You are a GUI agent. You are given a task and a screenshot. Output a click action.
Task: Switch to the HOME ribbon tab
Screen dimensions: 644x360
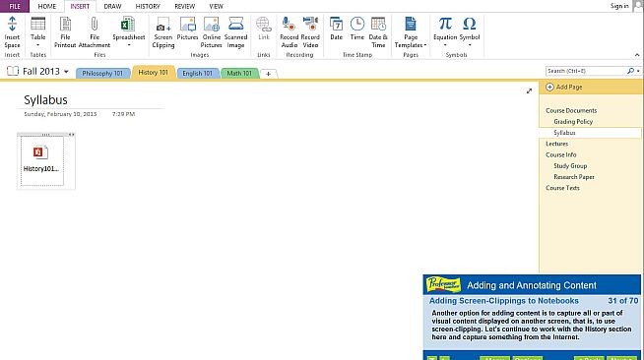point(47,6)
